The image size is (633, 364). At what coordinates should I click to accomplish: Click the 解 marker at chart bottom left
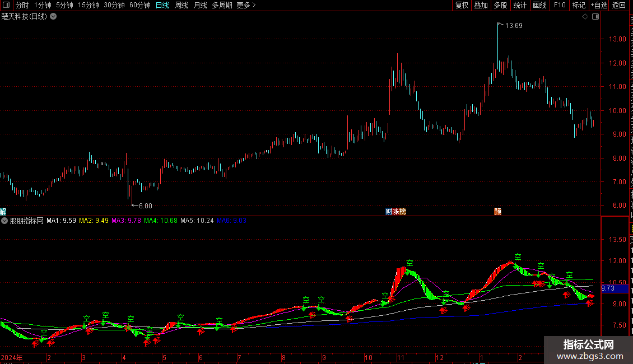(3, 212)
